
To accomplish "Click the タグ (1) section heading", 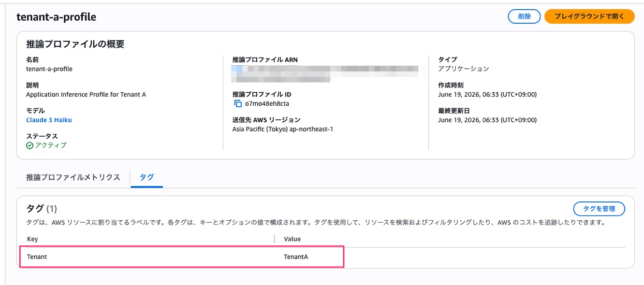I will (x=42, y=208).
